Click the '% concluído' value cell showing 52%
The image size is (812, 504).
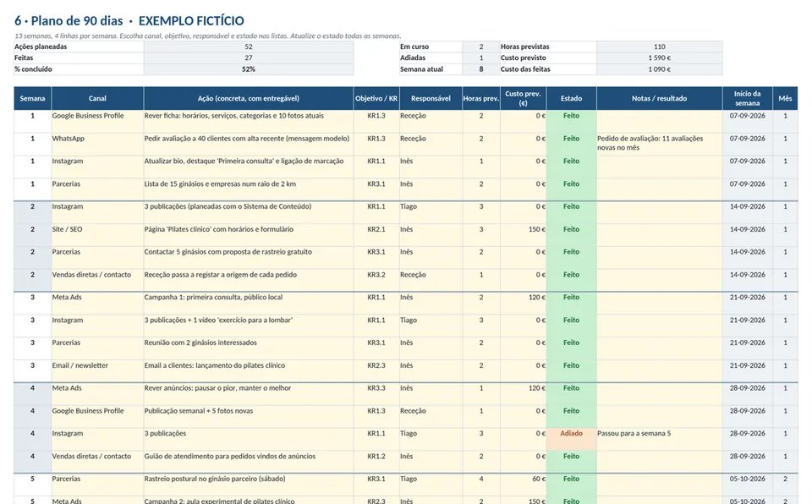pos(249,69)
